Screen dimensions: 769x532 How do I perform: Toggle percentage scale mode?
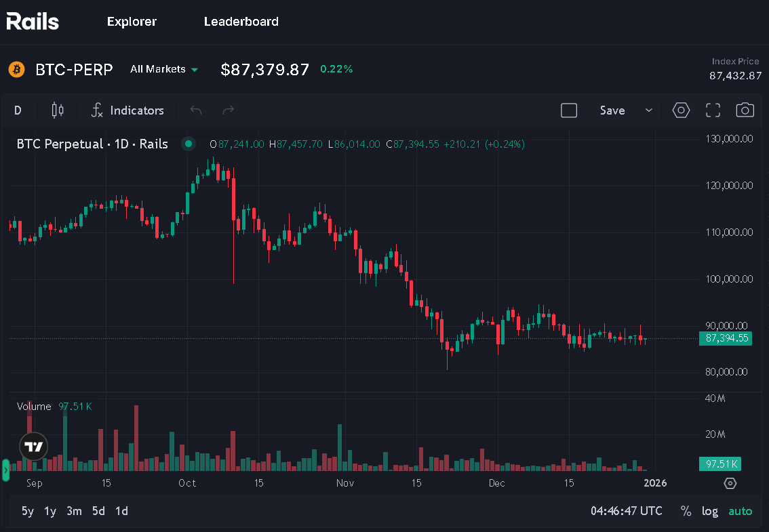point(686,512)
